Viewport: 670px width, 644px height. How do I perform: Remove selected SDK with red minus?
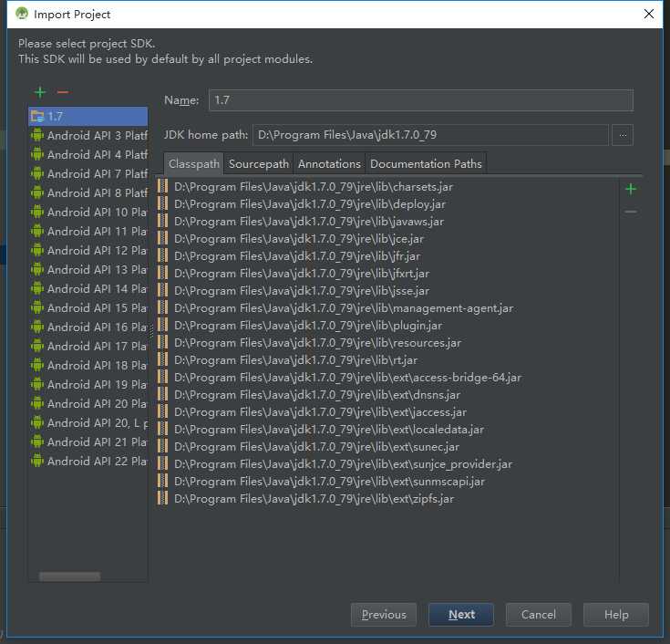pos(63,92)
